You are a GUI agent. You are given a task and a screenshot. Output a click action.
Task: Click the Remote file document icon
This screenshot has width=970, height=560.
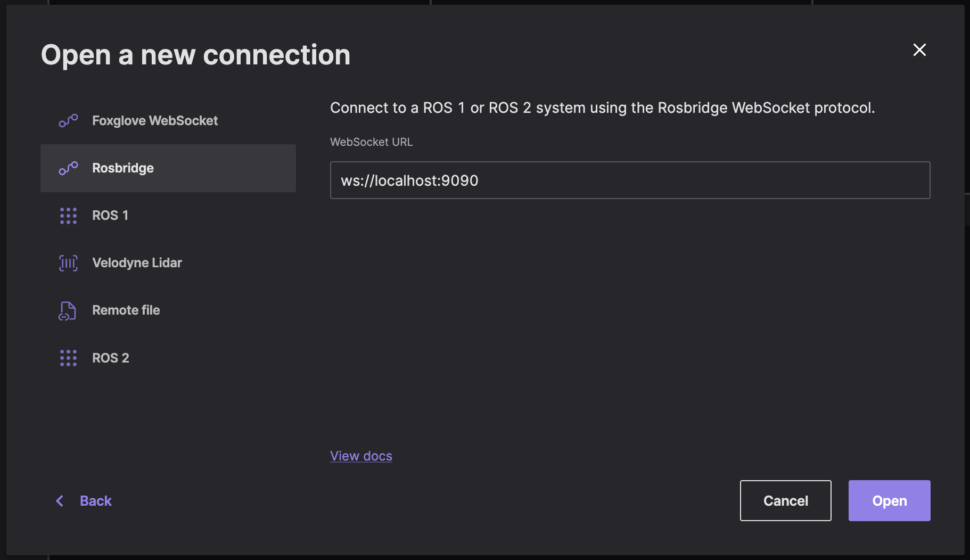click(x=68, y=310)
